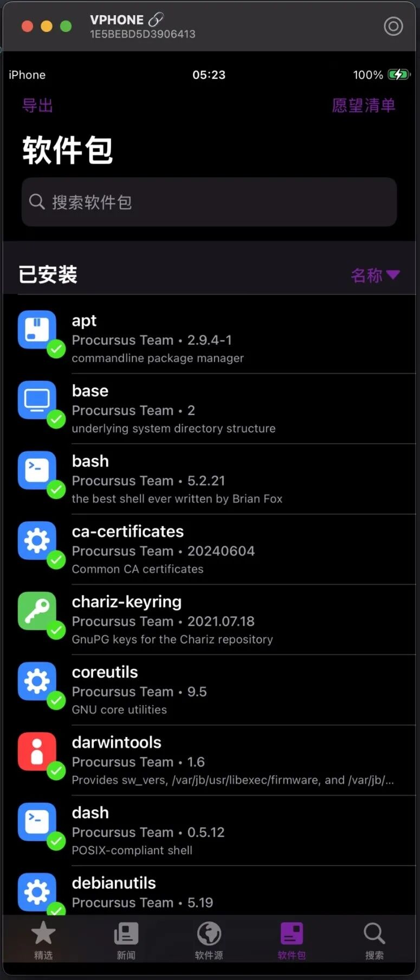The width and height of the screenshot is (420, 980).
Task: Click 'GNU core utilities' description
Action: 119,709
